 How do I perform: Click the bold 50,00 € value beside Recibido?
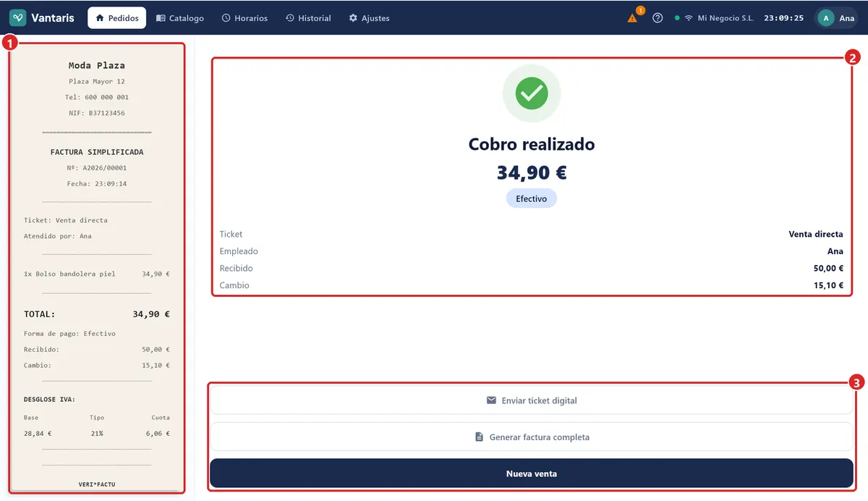(x=828, y=269)
